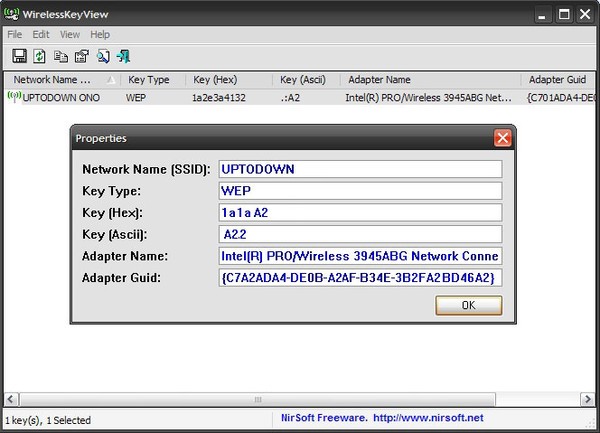Close the Properties dialog with red X

503,138
